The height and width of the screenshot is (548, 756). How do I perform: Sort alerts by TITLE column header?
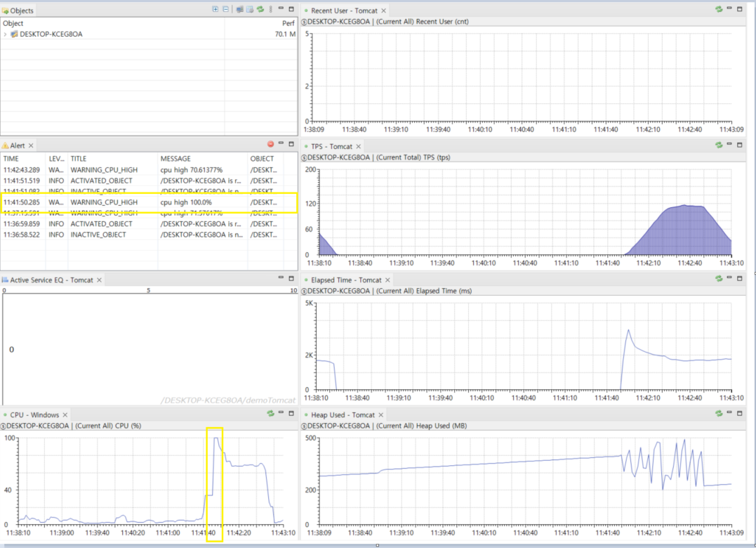pos(113,159)
